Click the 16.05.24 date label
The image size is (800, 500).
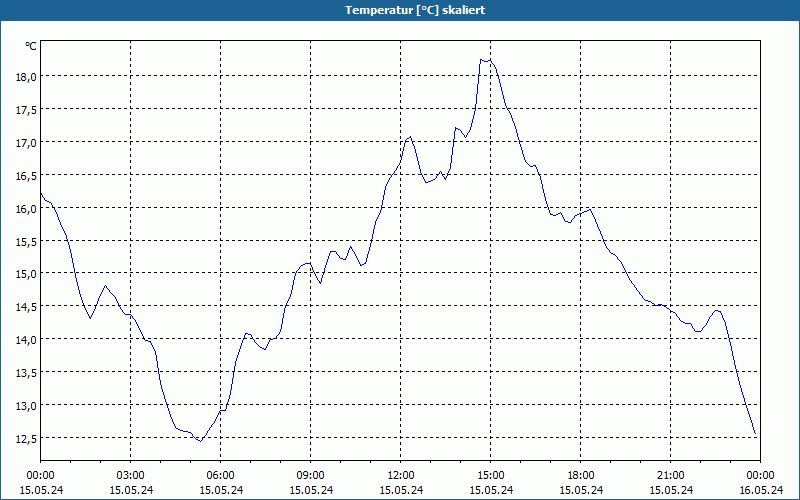pos(761,490)
